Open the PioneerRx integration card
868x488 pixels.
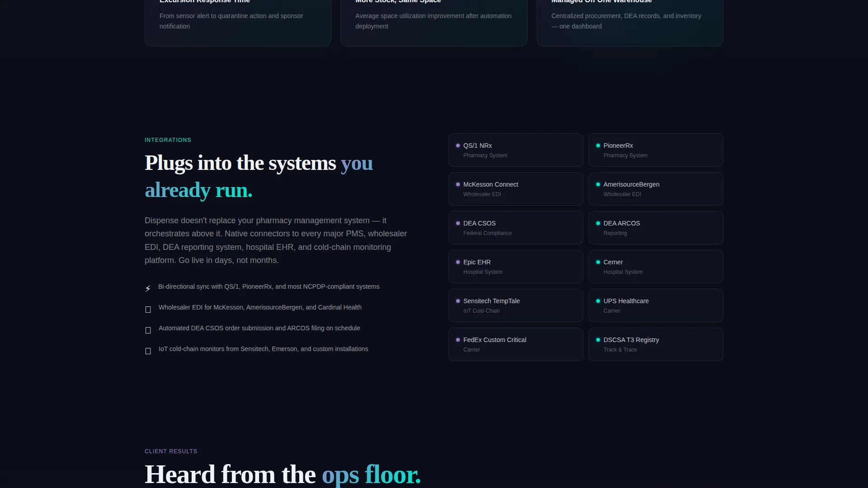coord(656,150)
